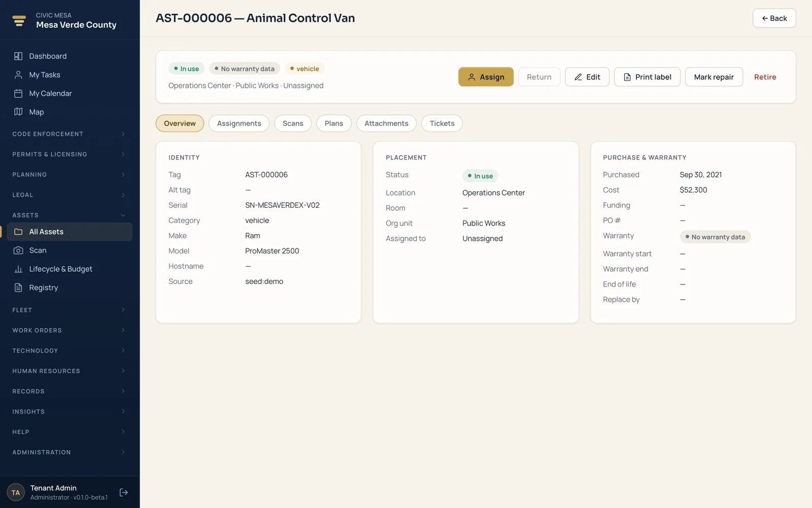Click the My Tasks person icon
This screenshot has height=508, width=812.
pos(18,75)
